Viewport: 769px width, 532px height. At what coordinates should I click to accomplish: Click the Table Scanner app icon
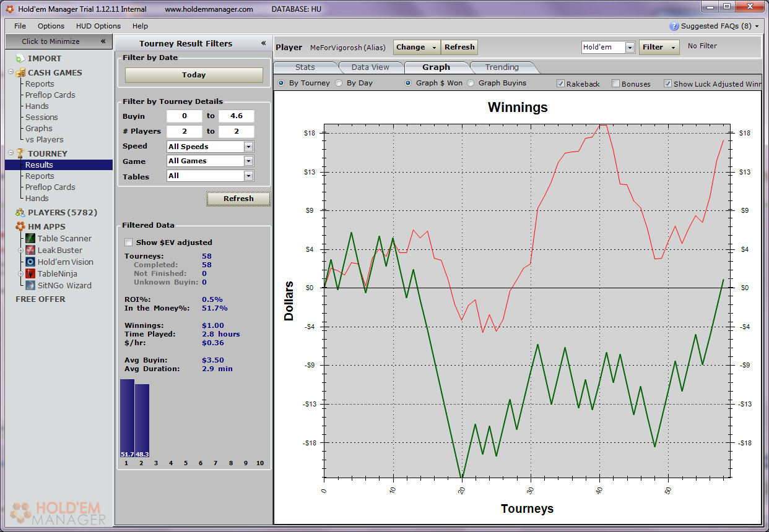(30, 238)
